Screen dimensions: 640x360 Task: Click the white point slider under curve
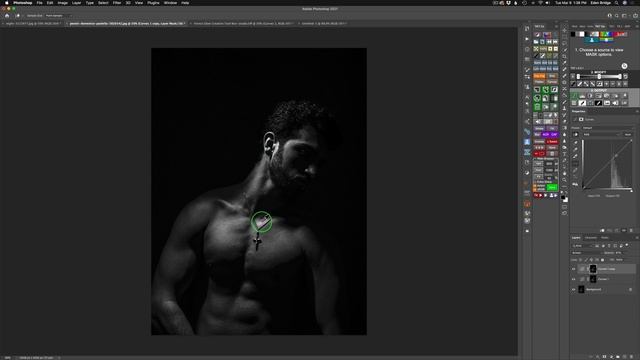(631, 190)
